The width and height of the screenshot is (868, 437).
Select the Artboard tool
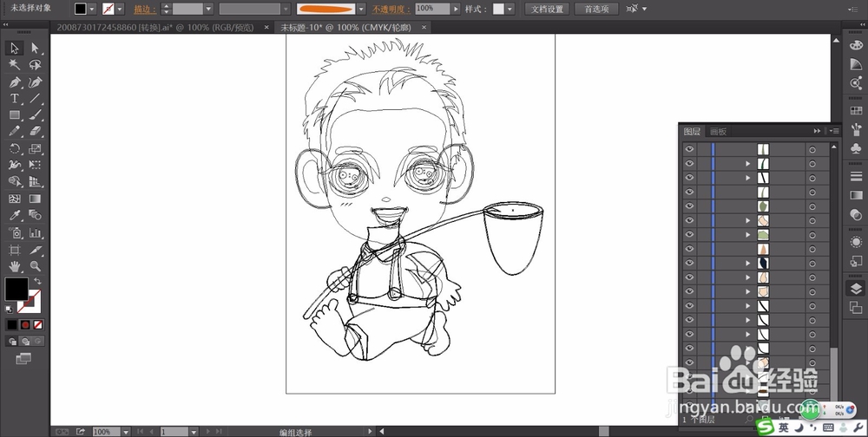point(15,250)
